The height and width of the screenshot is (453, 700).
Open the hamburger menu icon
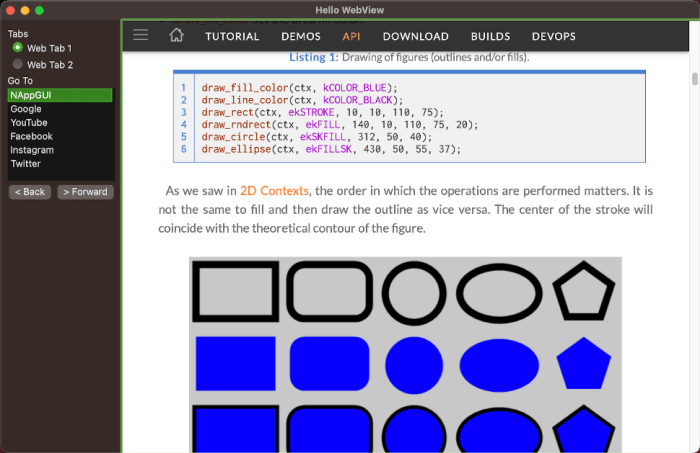[140, 35]
